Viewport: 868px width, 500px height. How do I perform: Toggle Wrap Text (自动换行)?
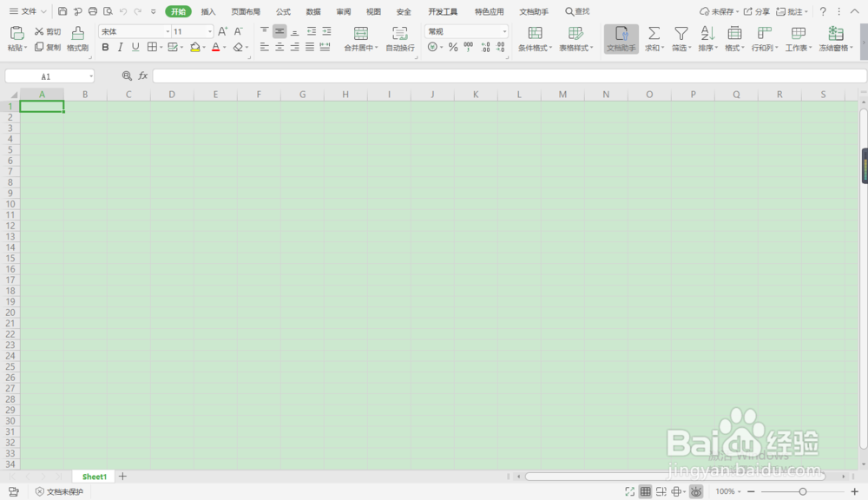point(399,39)
